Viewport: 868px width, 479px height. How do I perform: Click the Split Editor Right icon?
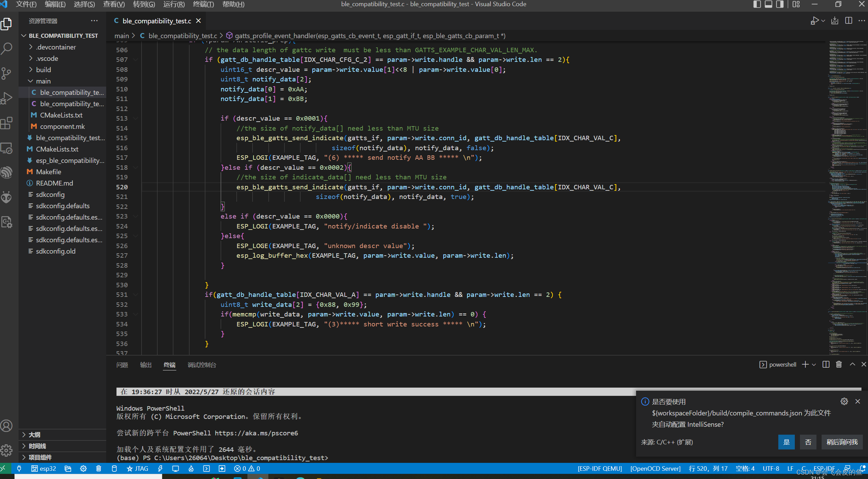pos(848,21)
